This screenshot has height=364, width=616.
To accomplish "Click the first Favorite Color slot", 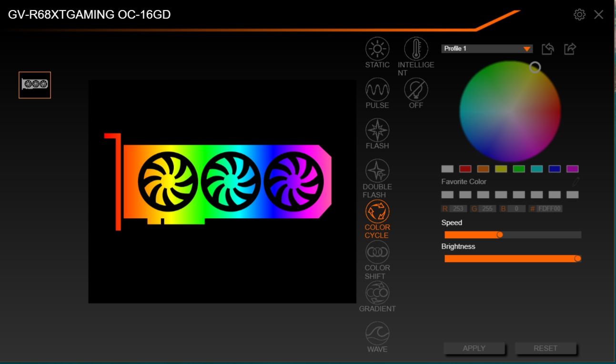I will [x=447, y=194].
